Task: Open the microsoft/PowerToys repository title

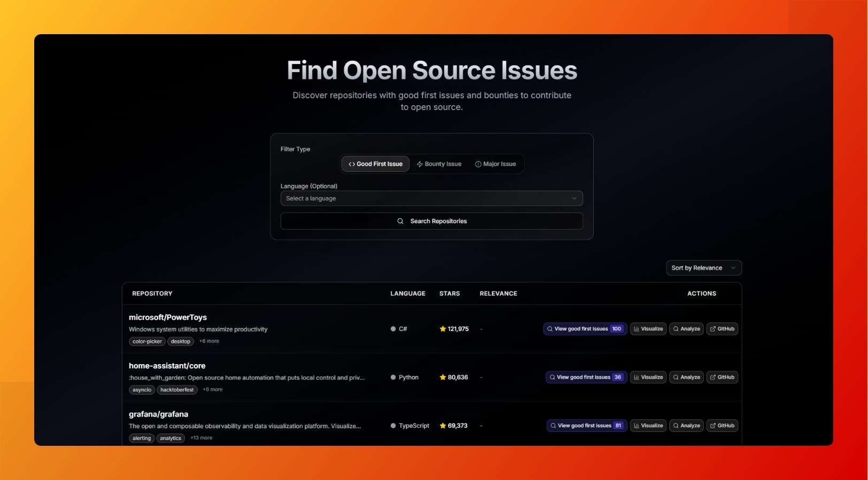Action: 168,317
